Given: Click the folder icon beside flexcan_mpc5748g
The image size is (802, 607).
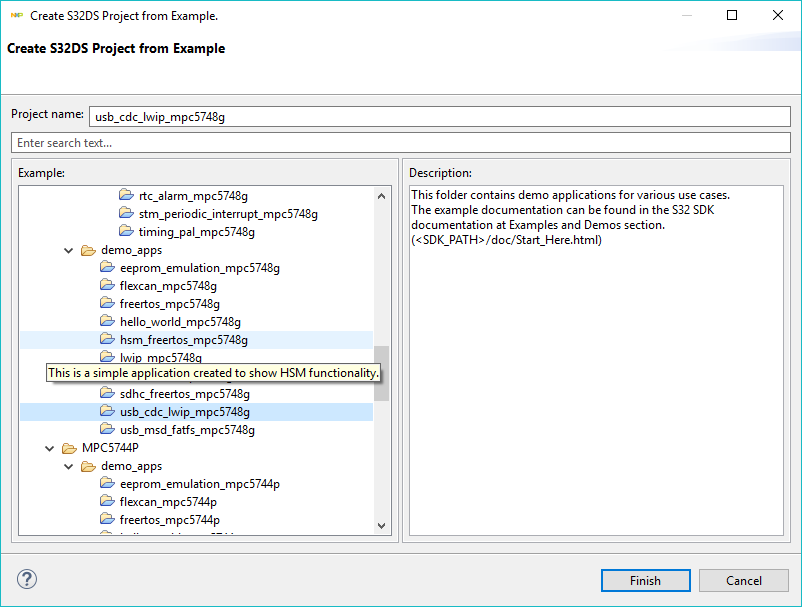Looking at the screenshot, I should [108, 286].
